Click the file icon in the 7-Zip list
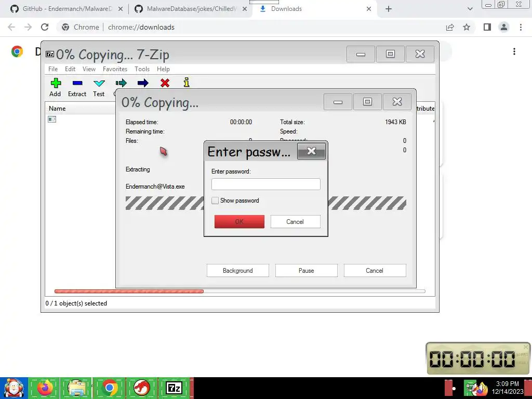Viewport: 532px width, 399px height. [52, 119]
